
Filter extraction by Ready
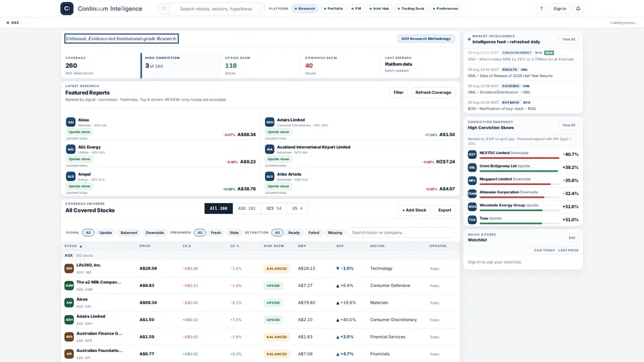click(x=294, y=233)
